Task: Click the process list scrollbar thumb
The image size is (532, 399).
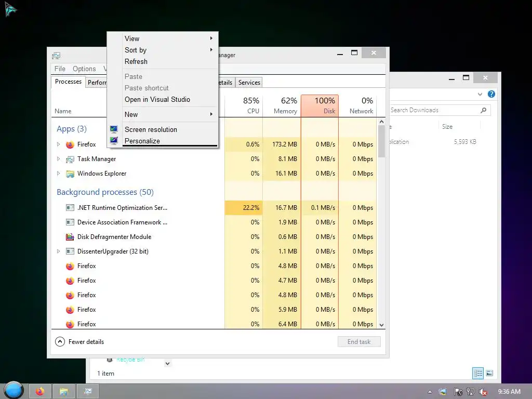Action: (382, 141)
